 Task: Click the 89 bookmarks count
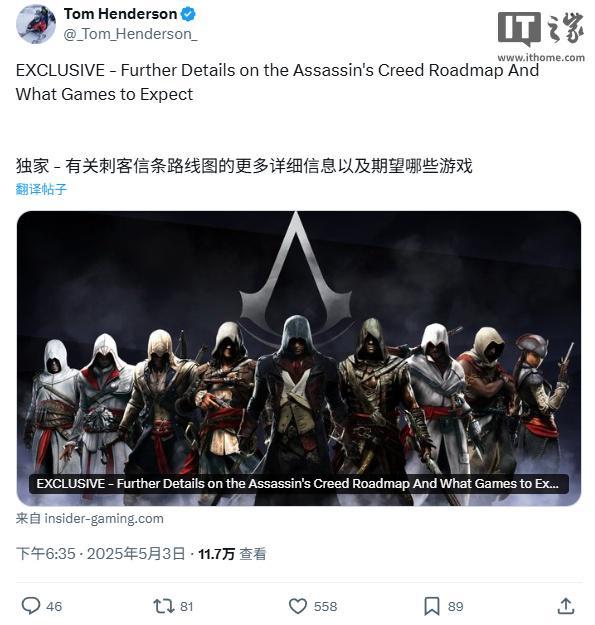[455, 607]
